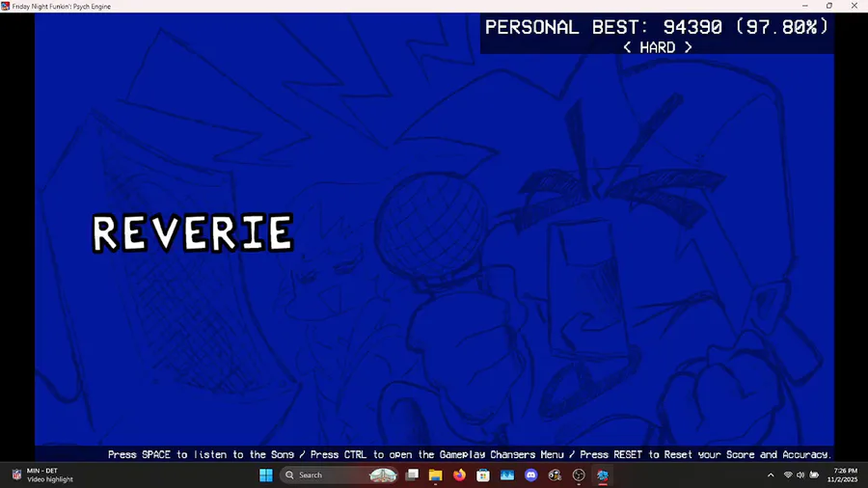
Task: Open the volume tray icon
Action: click(800, 474)
